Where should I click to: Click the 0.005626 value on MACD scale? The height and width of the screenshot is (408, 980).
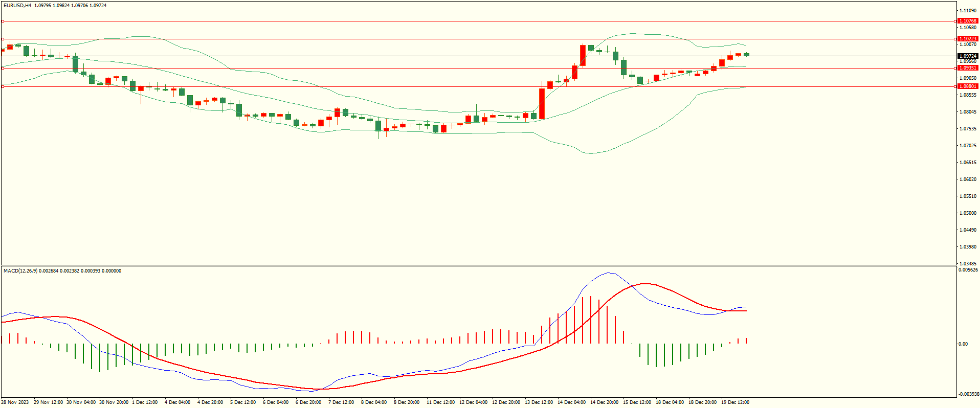coord(968,270)
